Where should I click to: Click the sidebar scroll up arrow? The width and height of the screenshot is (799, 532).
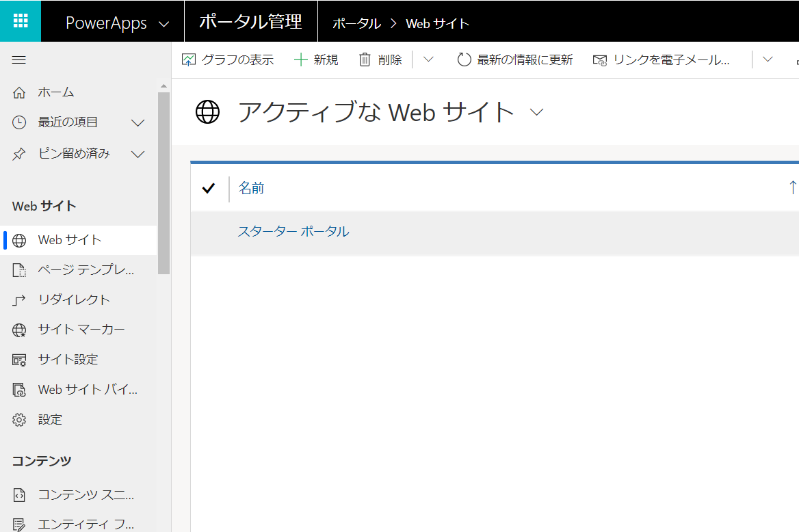(163, 86)
